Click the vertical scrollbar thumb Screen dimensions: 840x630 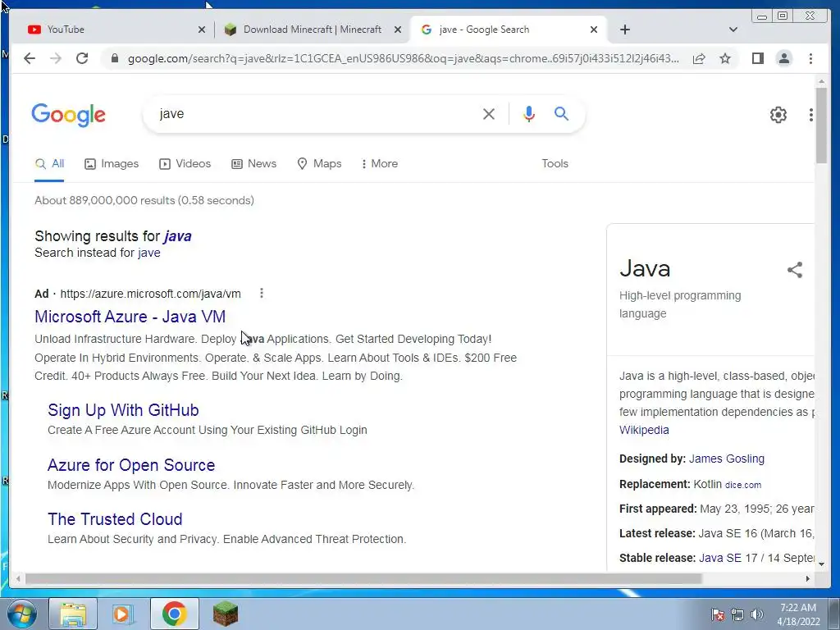[821, 125]
